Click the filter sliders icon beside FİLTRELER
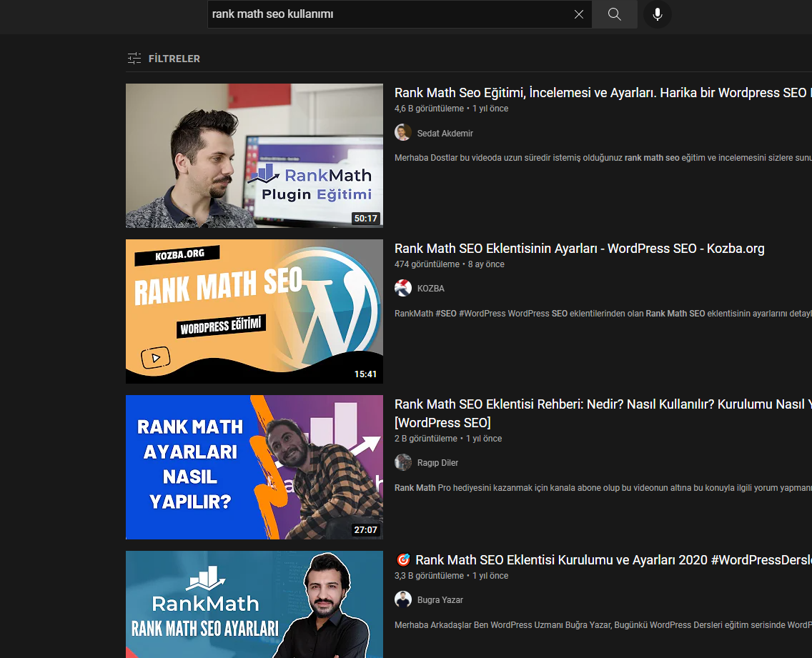This screenshot has width=812, height=658. [x=134, y=59]
